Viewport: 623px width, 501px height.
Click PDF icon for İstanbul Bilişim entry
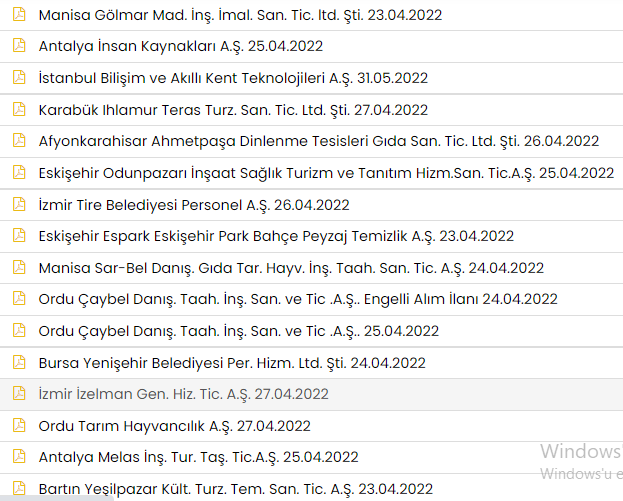click(x=19, y=77)
